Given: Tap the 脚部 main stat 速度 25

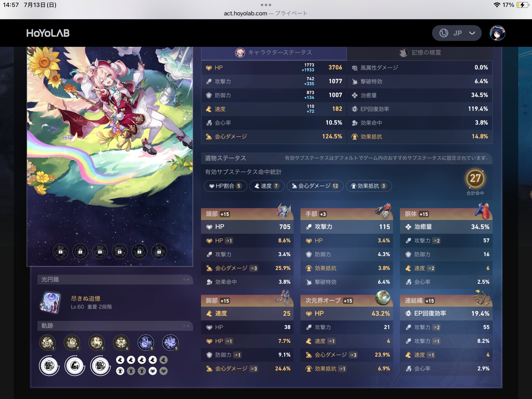Looking at the screenshot, I should pyautogui.click(x=247, y=314).
